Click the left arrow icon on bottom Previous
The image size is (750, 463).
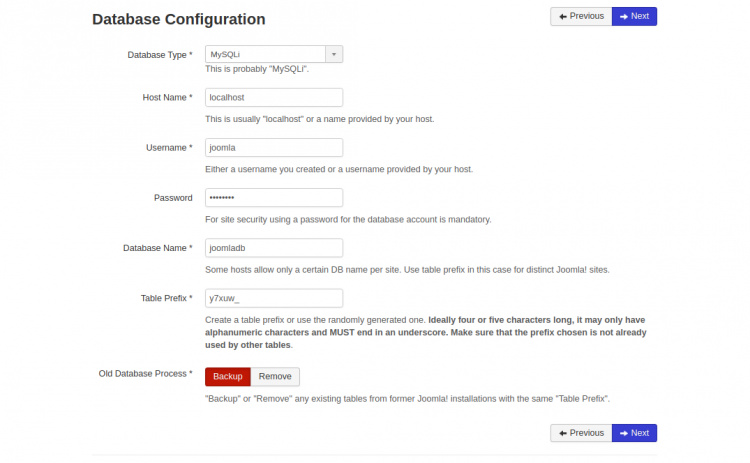click(563, 433)
